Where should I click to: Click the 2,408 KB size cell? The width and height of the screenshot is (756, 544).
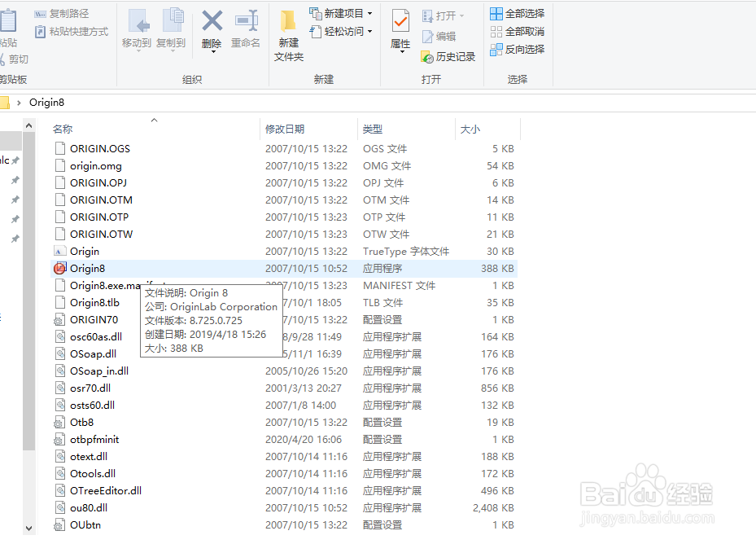[x=493, y=508]
